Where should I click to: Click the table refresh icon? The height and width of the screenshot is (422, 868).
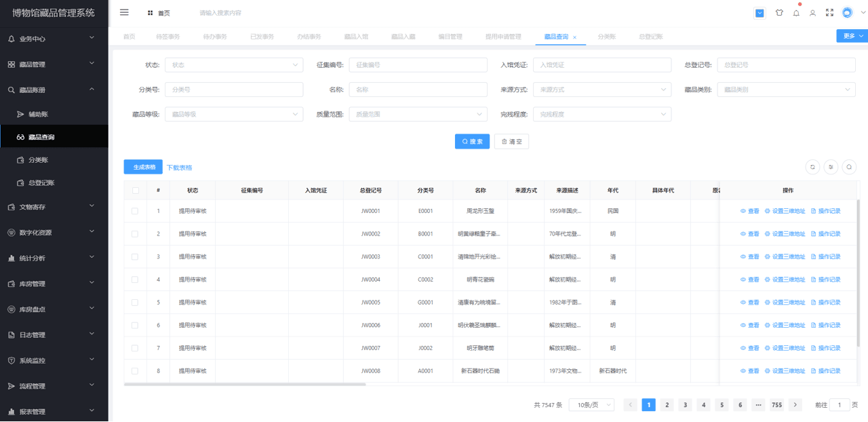[812, 167]
